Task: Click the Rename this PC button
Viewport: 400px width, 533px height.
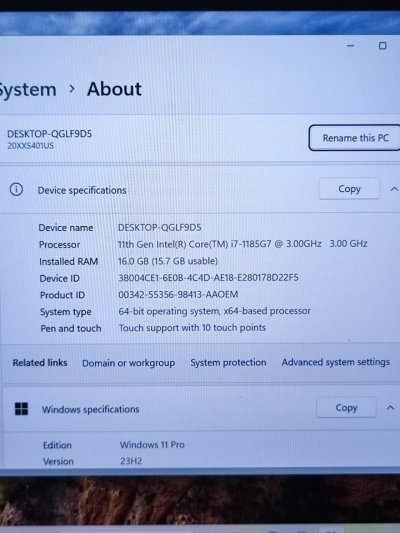Action: [x=354, y=138]
